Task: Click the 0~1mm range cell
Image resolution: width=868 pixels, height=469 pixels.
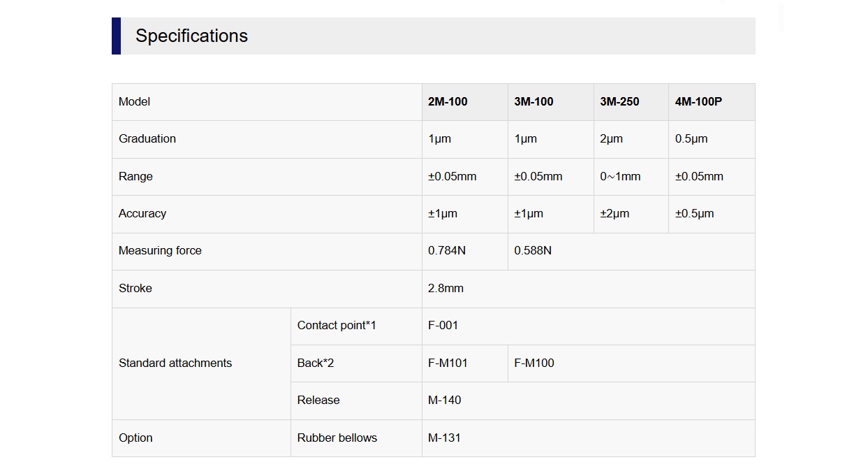Action: [x=631, y=177]
